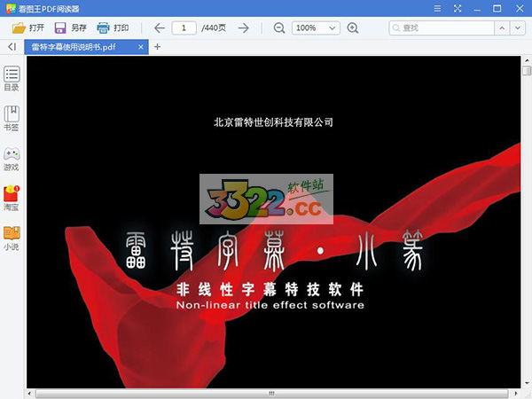Toggle fullscreen mode icon in title bar
Screen dimensions: 532x399
pos(458,9)
